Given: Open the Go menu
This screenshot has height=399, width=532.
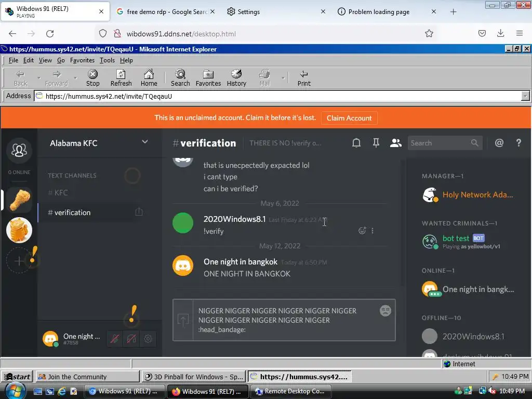Looking at the screenshot, I should (x=61, y=60).
